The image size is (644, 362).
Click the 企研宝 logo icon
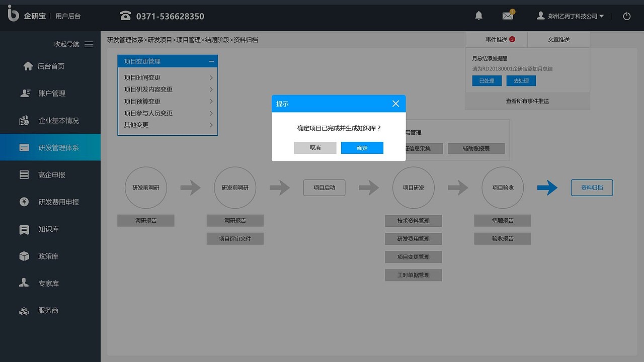tap(13, 14)
